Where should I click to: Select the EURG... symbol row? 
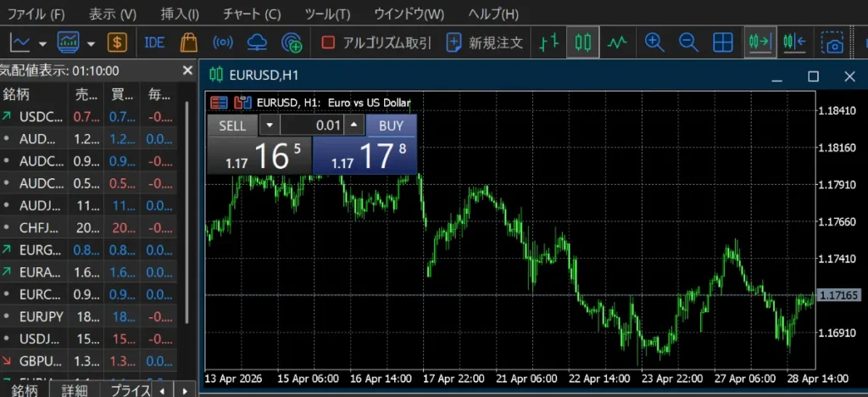pos(88,249)
